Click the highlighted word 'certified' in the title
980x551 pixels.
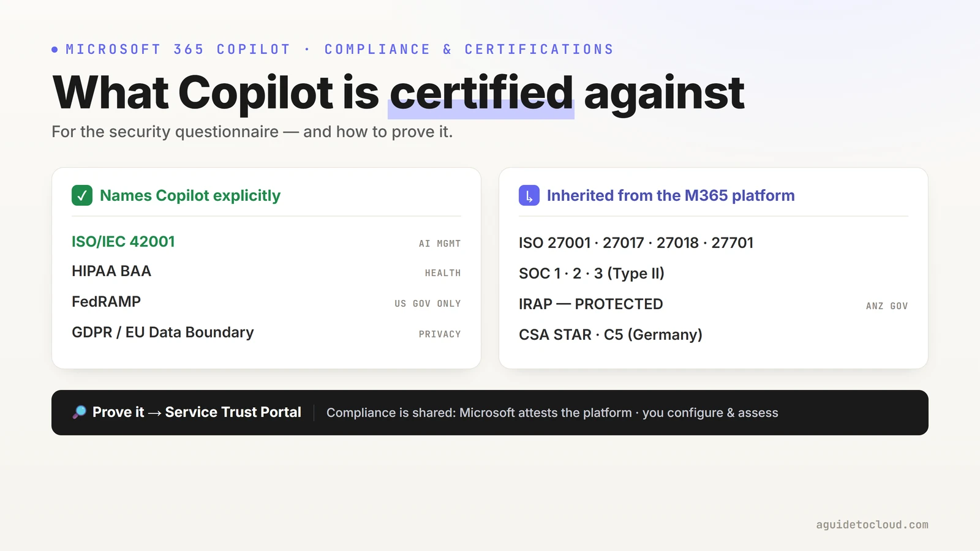tap(481, 93)
